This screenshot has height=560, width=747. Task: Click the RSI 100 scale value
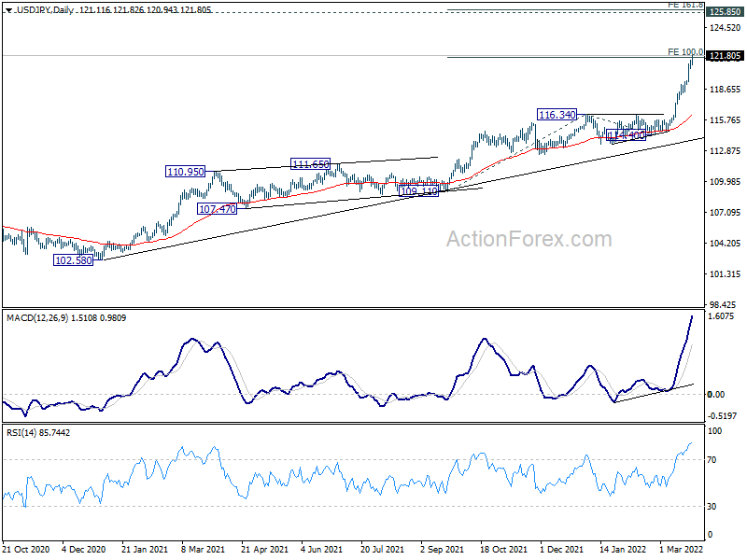[x=714, y=431]
